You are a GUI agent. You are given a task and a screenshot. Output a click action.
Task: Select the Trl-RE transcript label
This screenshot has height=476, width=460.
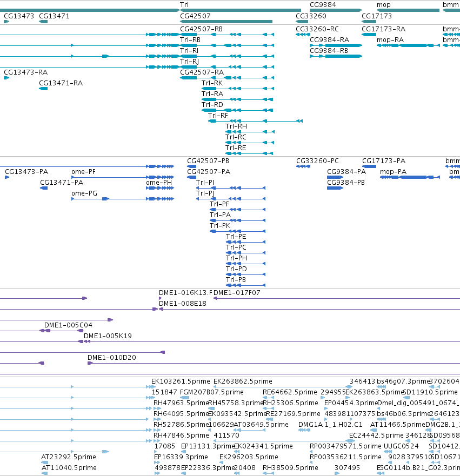[236, 148]
